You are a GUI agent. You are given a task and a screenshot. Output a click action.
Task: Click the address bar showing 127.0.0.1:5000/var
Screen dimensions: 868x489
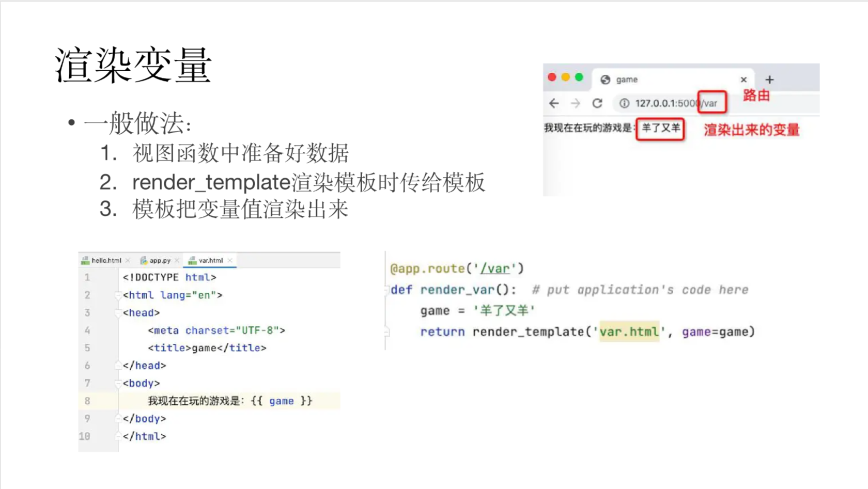(716, 103)
